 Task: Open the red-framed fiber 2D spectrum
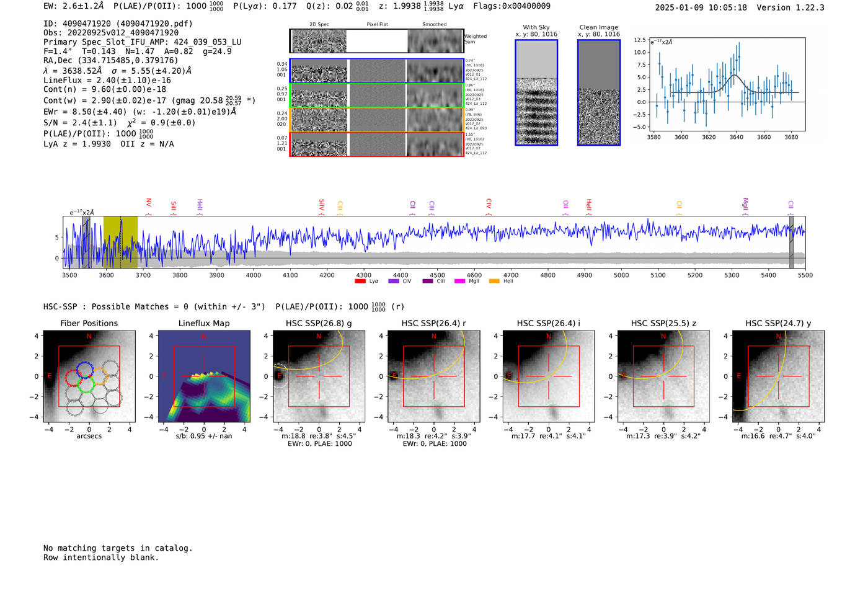(319, 144)
